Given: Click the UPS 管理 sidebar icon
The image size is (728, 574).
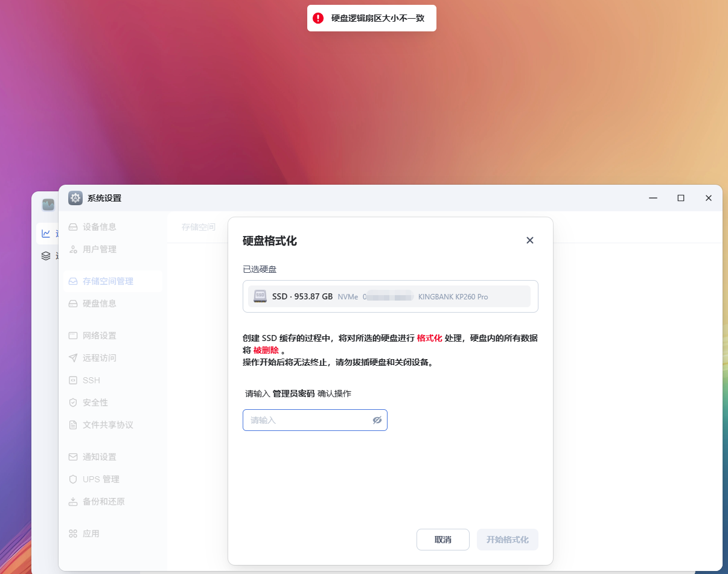Looking at the screenshot, I should click(x=73, y=479).
